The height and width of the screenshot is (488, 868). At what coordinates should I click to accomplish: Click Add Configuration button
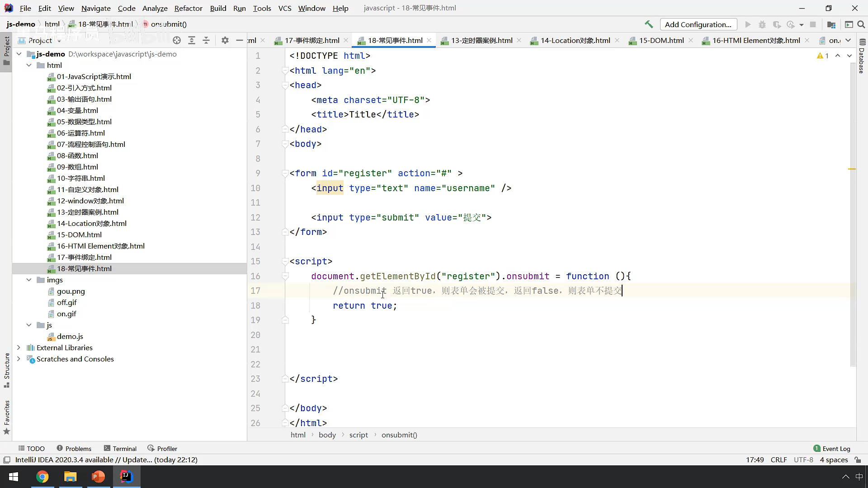pos(698,24)
